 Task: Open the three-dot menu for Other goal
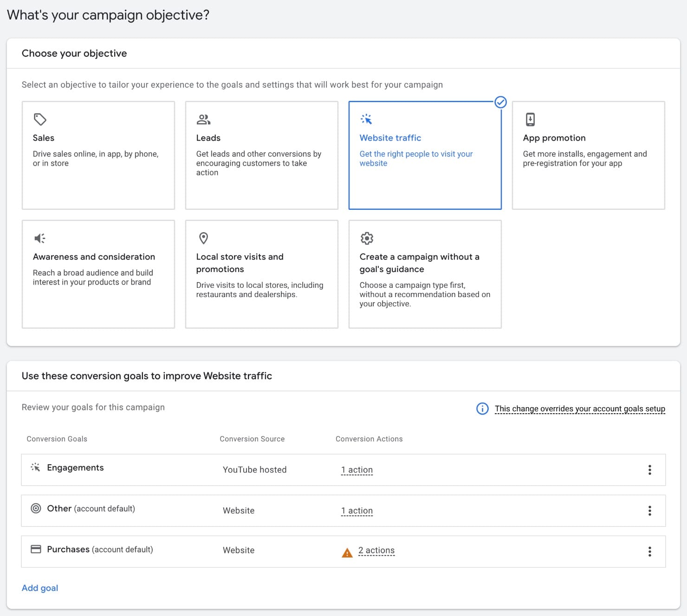[x=650, y=511]
